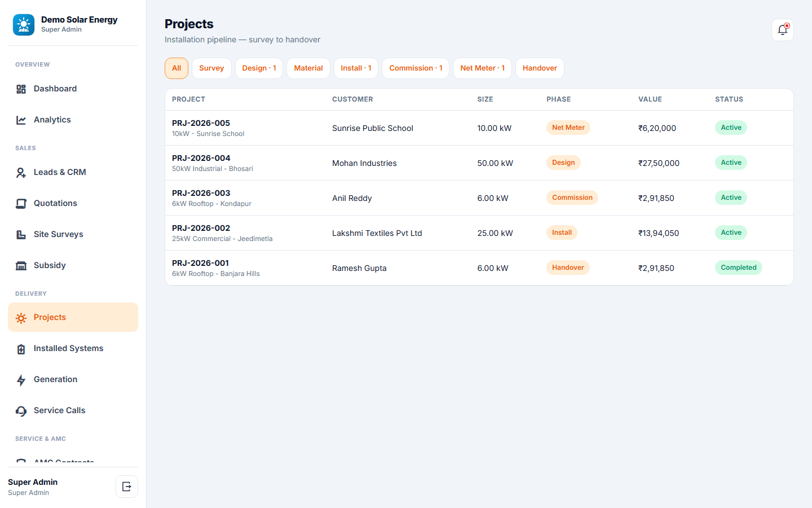The width and height of the screenshot is (812, 508).
Task: Click the Quotations icon in sidebar
Action: [x=21, y=204]
